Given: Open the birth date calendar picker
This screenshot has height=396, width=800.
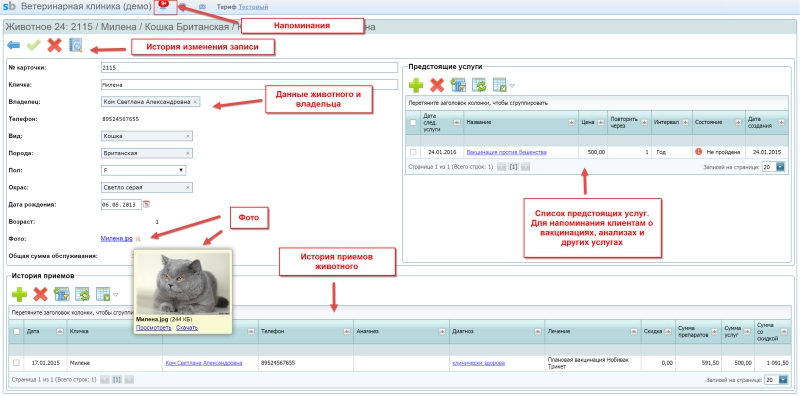Looking at the screenshot, I should [146, 204].
